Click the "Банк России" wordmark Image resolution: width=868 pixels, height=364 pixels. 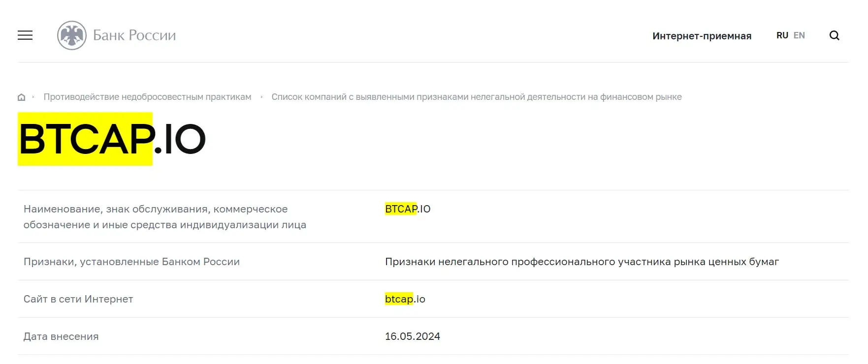[134, 35]
